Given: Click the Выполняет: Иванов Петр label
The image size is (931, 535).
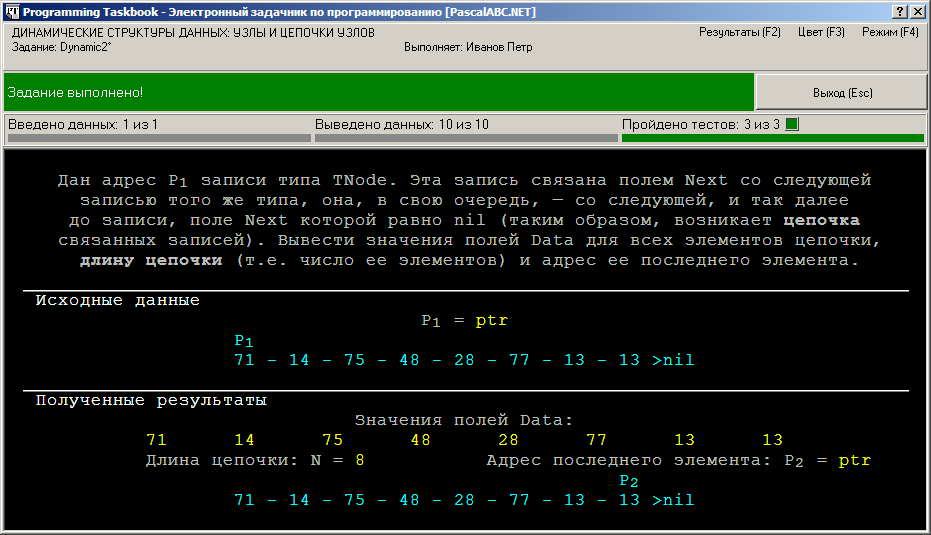Looking at the screenshot, I should tap(468, 47).
